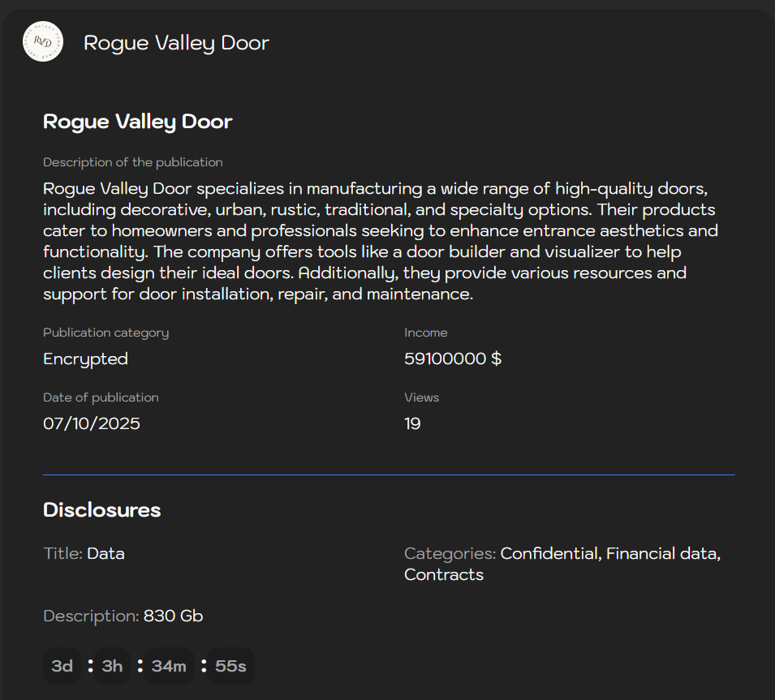Toggle the Contracts category tag
The height and width of the screenshot is (700, 775).
point(444,574)
